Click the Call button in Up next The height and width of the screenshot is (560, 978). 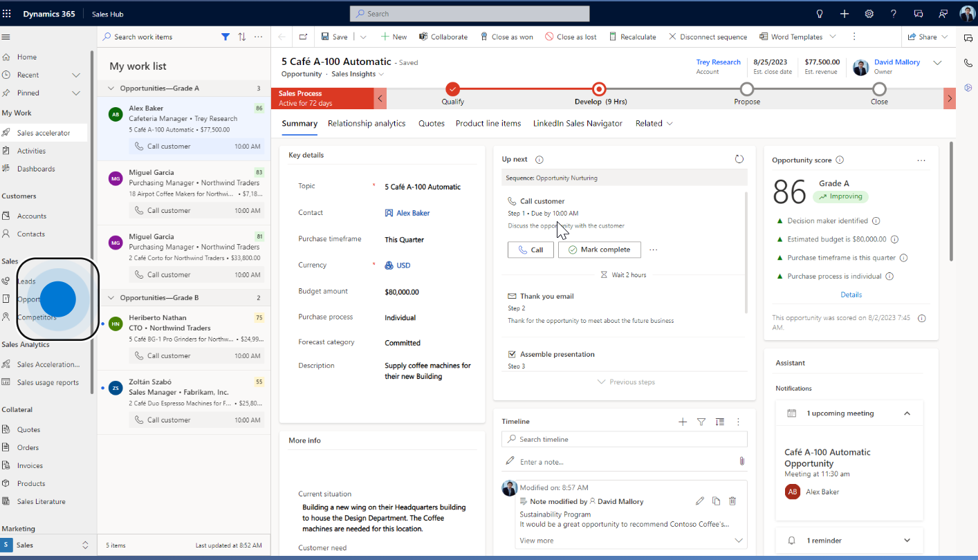click(530, 250)
